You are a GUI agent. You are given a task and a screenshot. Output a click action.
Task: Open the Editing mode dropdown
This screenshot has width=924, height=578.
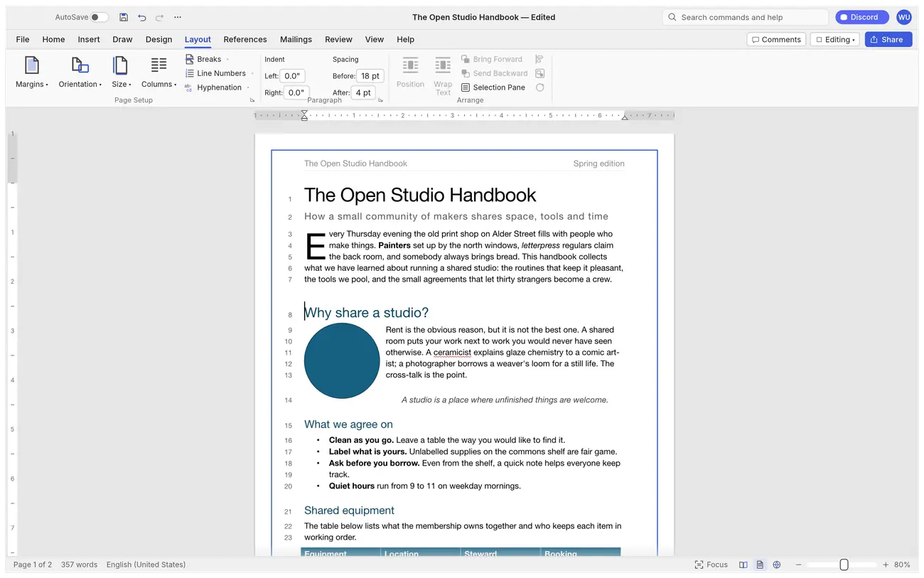coord(835,40)
